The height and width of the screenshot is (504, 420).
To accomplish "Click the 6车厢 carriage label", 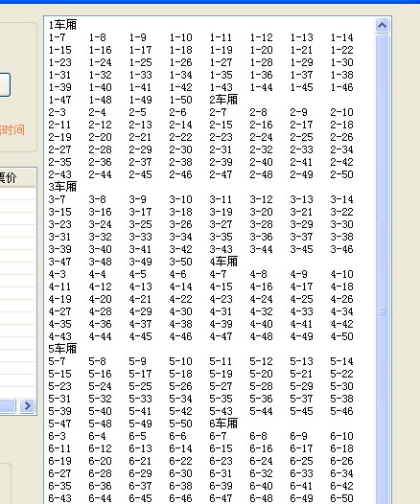I will point(223,424).
